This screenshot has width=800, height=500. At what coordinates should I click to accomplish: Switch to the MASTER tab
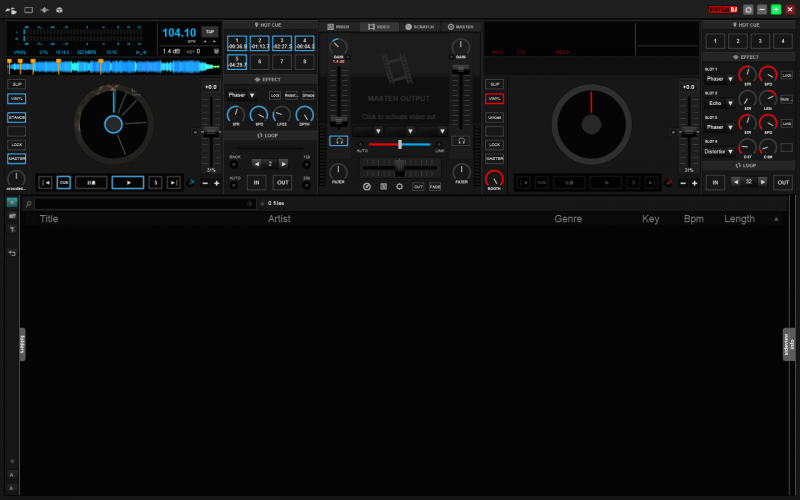point(461,27)
